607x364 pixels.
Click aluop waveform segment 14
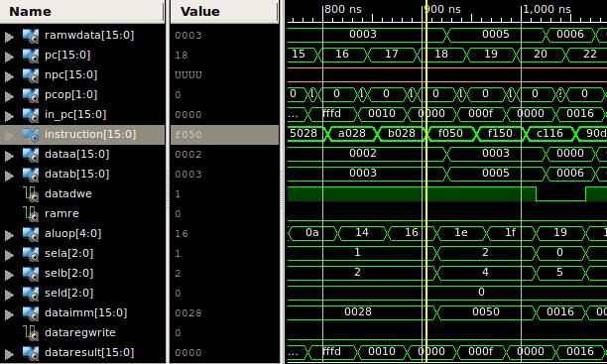[362, 232]
